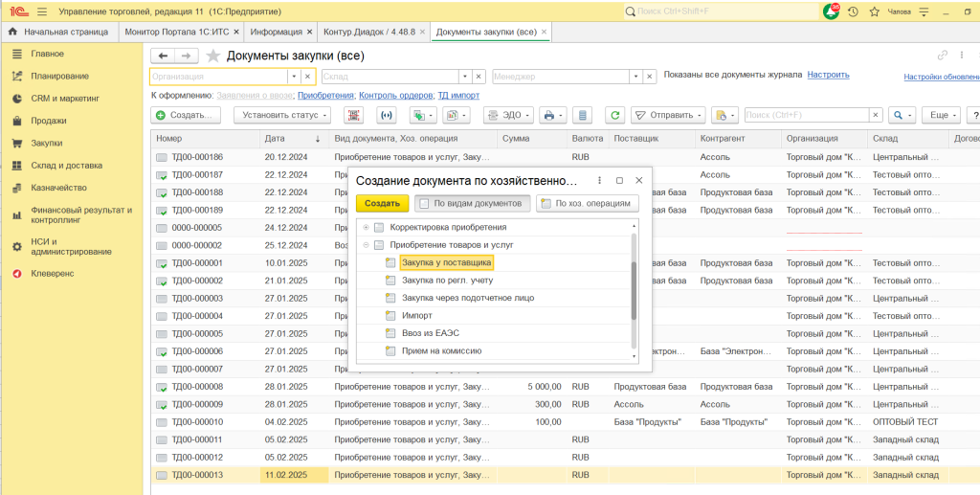This screenshot has height=495, width=980.
Task: Open the reports icon menu
Action: click(x=456, y=115)
